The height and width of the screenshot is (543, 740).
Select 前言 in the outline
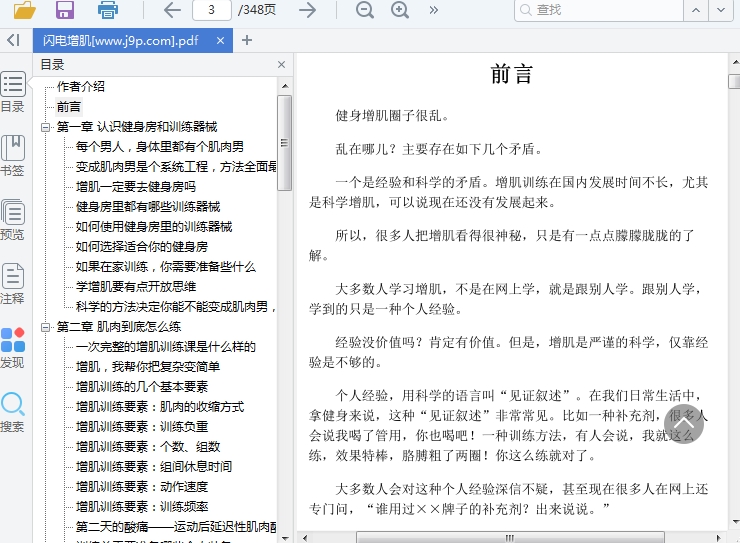[69, 107]
